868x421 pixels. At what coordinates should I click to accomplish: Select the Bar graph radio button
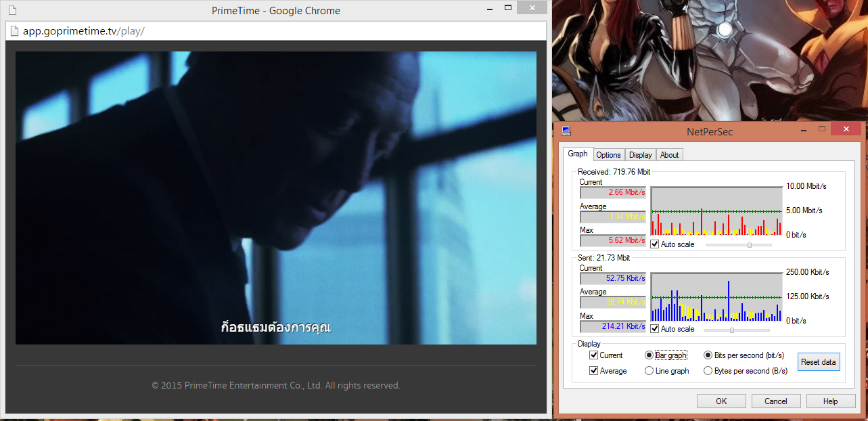[666, 355]
